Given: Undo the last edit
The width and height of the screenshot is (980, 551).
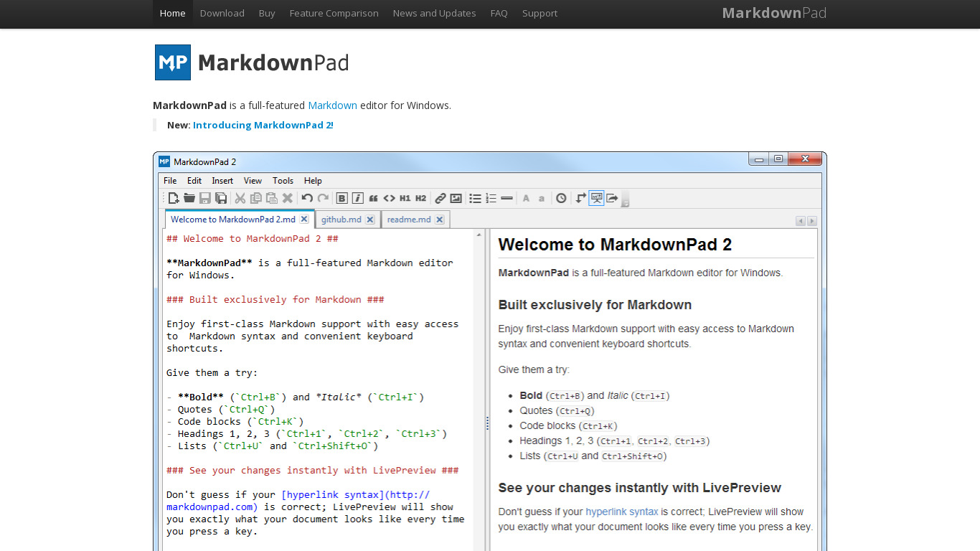Looking at the screenshot, I should (x=307, y=198).
